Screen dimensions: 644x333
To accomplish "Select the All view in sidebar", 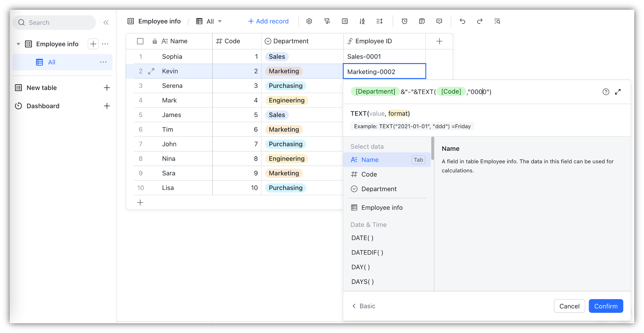I will 62,62.
